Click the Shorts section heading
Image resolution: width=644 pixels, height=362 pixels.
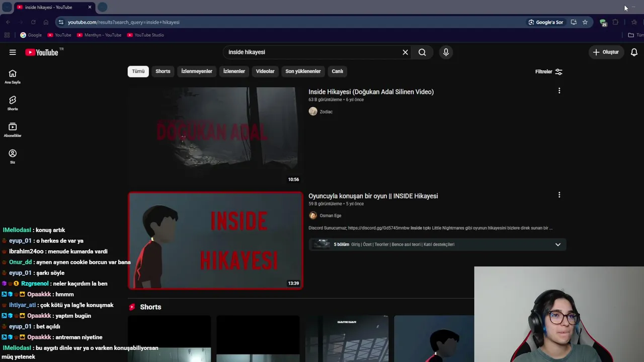pos(150,307)
